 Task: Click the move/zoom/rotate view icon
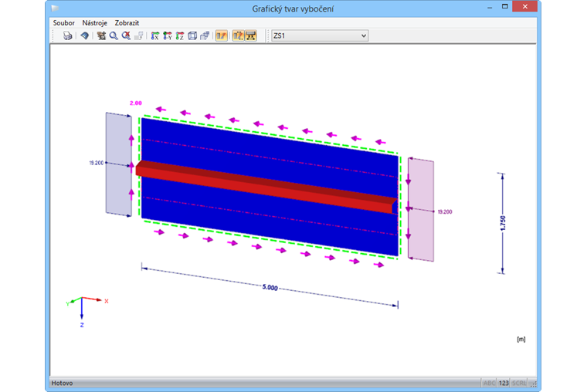click(x=101, y=36)
